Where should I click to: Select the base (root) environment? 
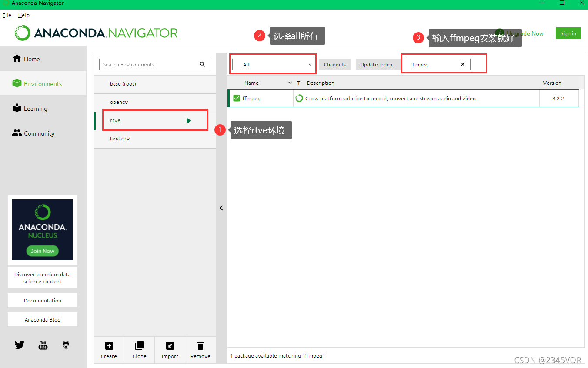click(x=155, y=84)
